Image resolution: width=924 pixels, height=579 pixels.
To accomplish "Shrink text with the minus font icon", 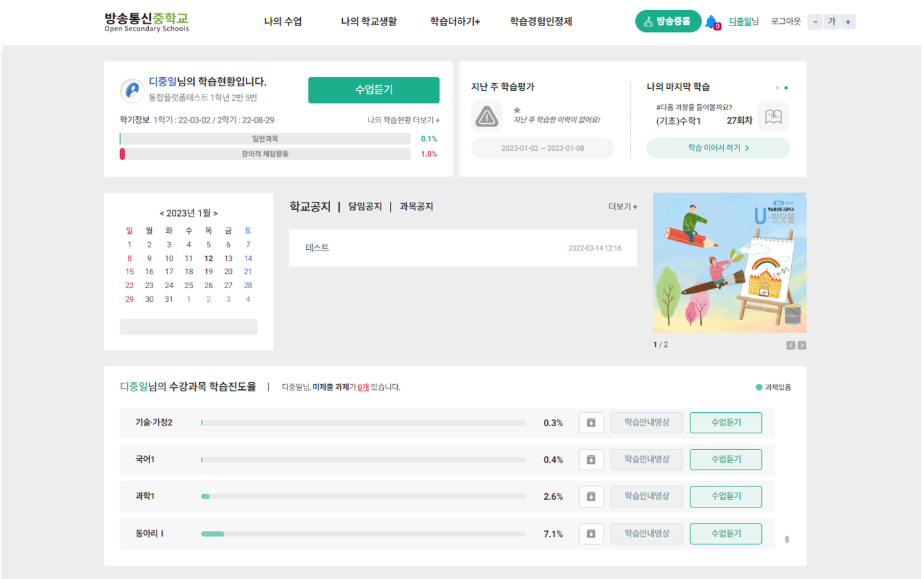I will point(816,21).
